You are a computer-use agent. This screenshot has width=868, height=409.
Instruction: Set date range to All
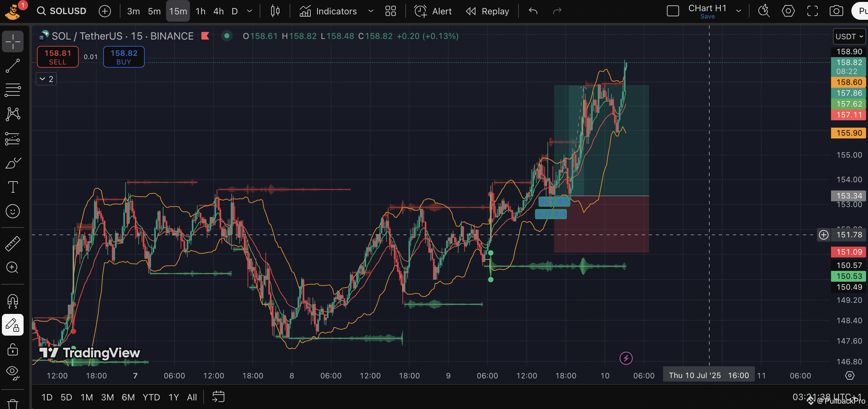click(192, 397)
